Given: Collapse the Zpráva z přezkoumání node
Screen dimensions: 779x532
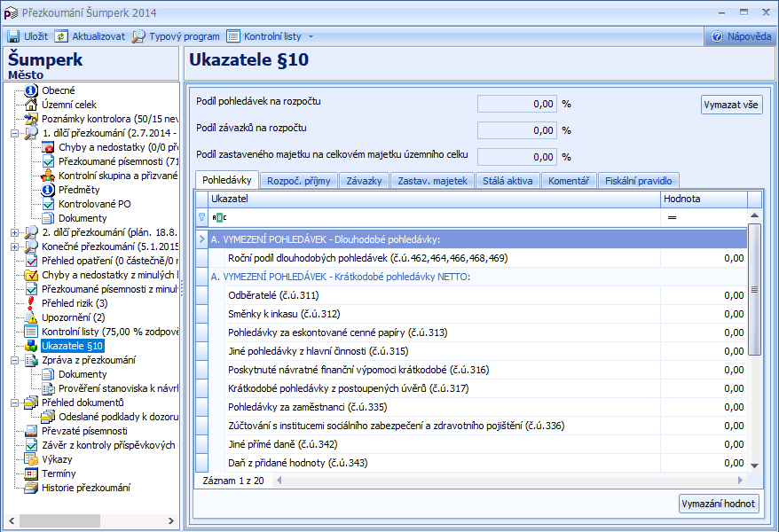Looking at the screenshot, I should click(14, 360).
